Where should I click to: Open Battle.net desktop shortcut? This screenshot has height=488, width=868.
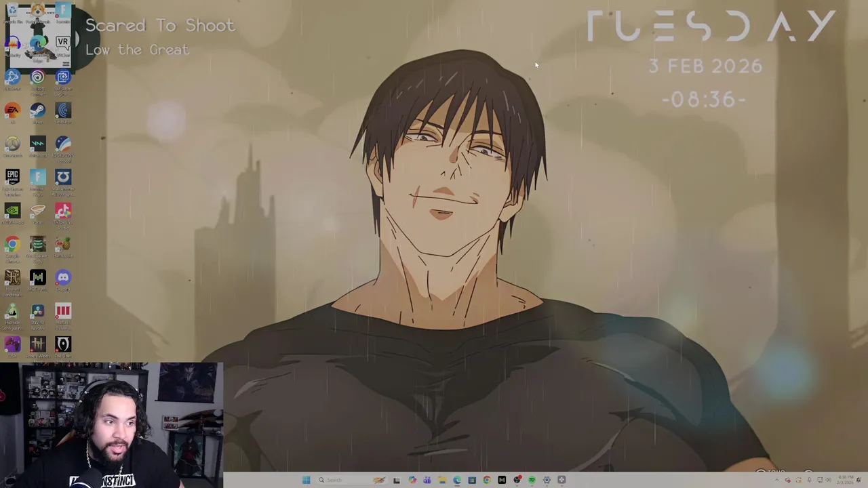click(12, 79)
